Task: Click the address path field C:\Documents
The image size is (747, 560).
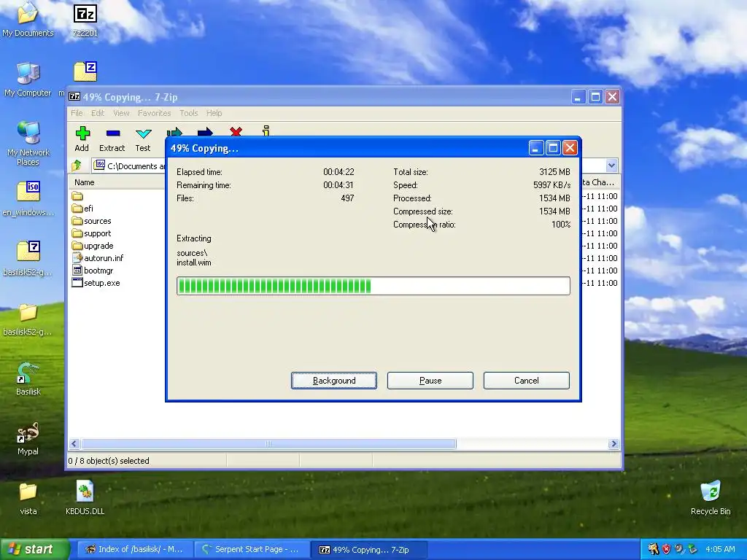Action: [x=128, y=166]
